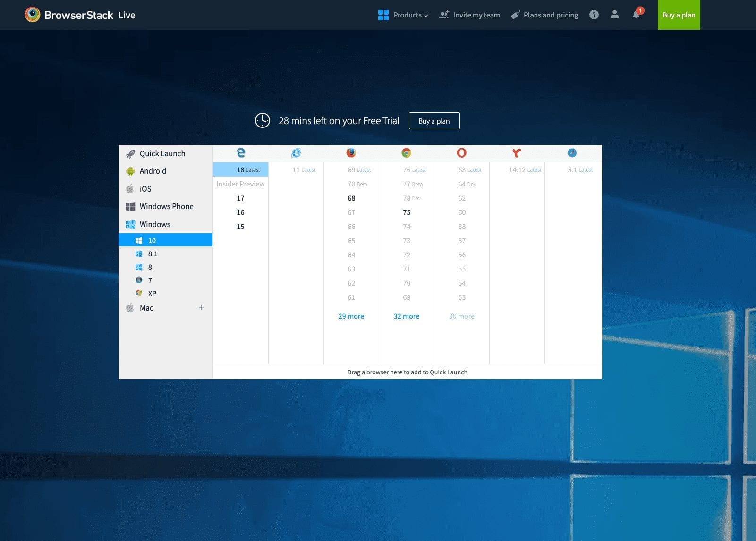Click the Opera browser icon
The image size is (756, 541).
(x=461, y=152)
